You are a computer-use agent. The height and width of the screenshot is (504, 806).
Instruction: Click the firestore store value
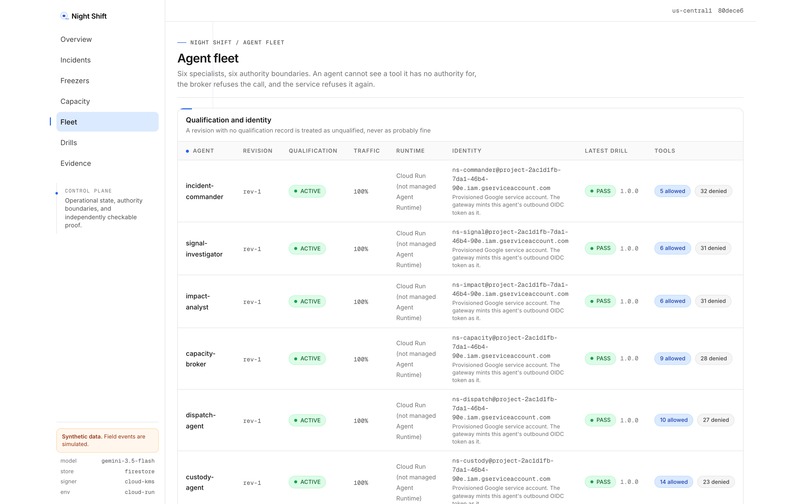pos(139,471)
